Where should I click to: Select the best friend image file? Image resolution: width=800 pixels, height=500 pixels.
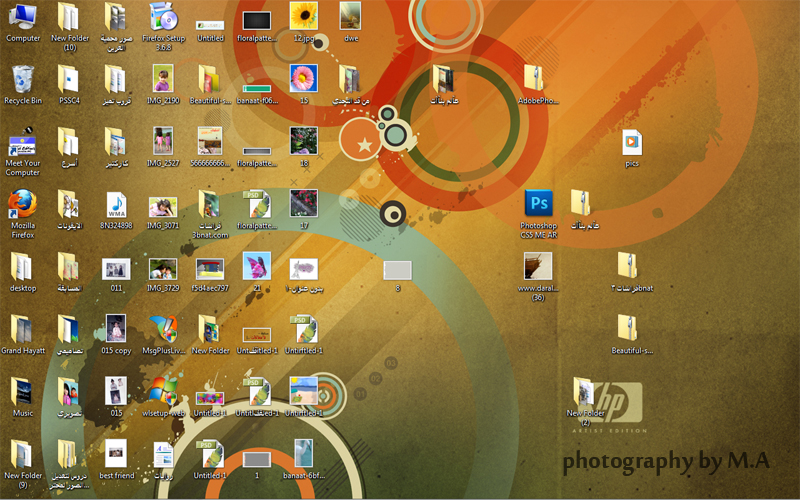pos(116,454)
